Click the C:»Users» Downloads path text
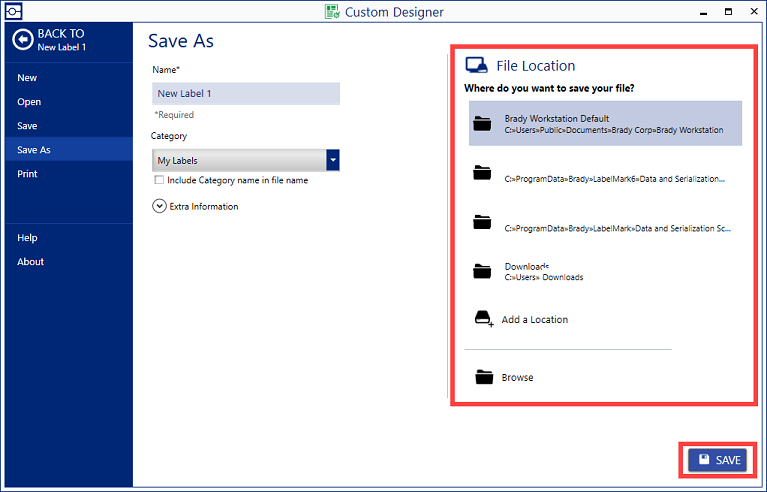The height and width of the screenshot is (492, 767). [544, 277]
